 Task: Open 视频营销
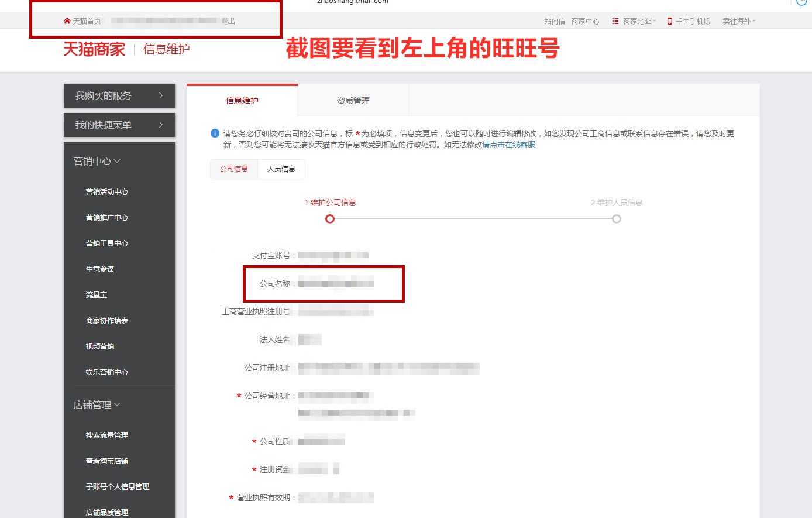[x=100, y=347]
